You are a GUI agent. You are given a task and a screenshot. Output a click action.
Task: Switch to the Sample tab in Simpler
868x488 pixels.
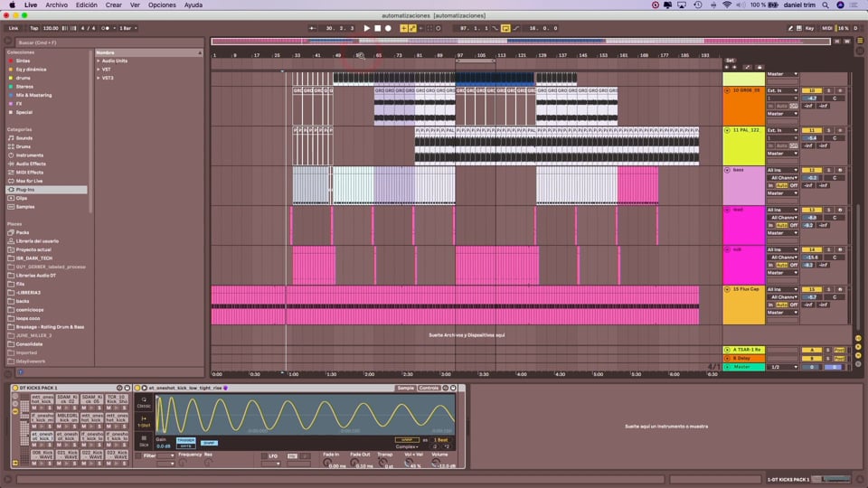click(x=405, y=388)
